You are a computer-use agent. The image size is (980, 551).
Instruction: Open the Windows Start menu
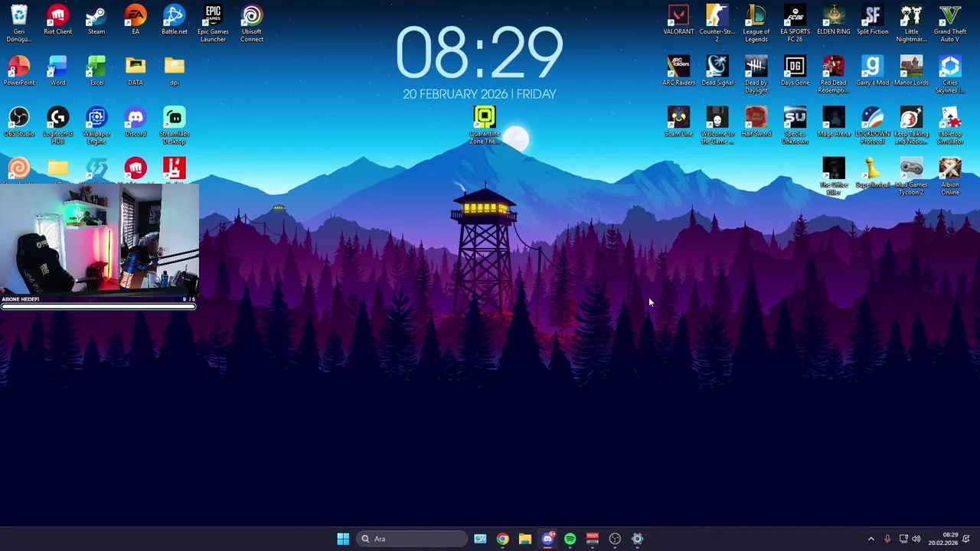tap(343, 539)
